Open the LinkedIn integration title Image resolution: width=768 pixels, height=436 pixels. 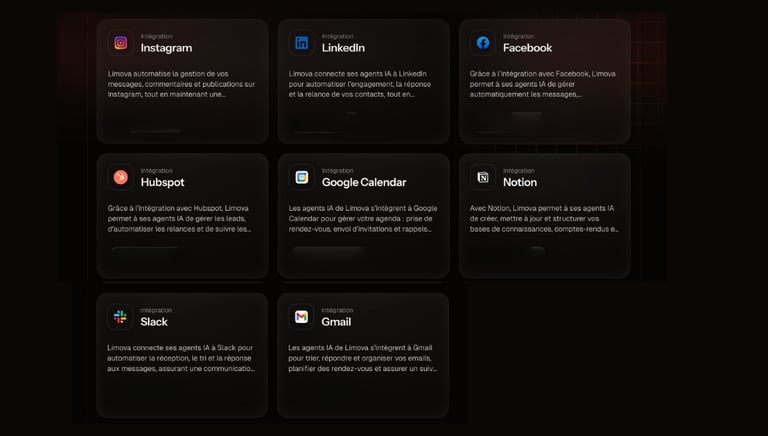(x=343, y=48)
